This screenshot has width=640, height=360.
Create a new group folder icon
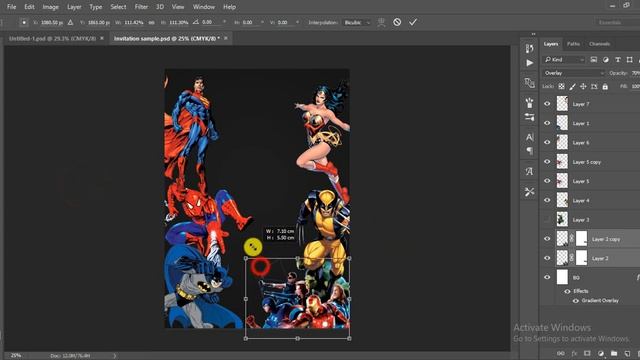614,353
